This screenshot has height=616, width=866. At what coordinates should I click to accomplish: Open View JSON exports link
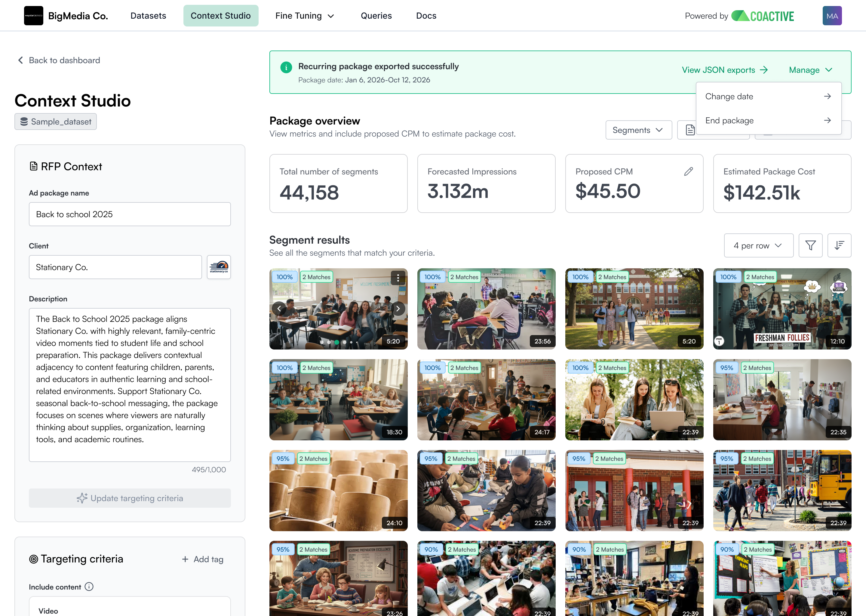click(725, 70)
